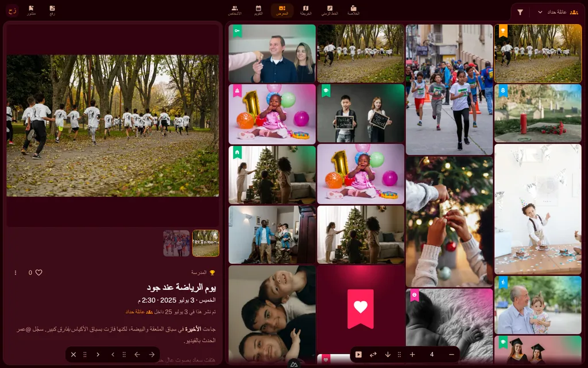The width and height of the screenshot is (588, 368).
Task: Click the down arrow in the gallery toolbar
Action: tap(388, 354)
